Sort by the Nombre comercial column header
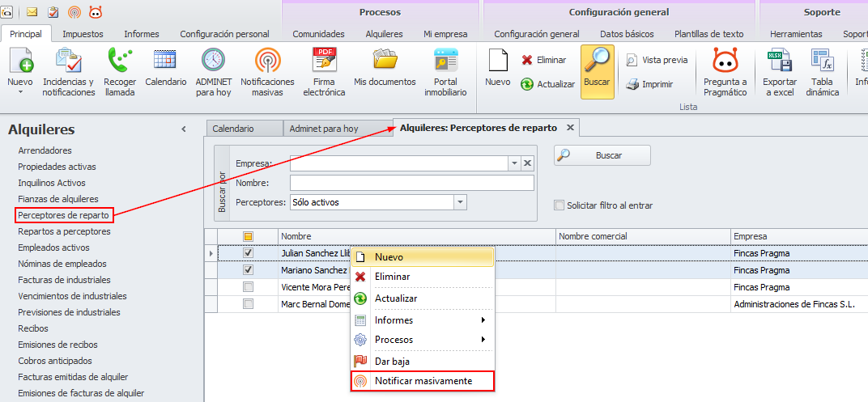This screenshot has height=402, width=868. 643,236
